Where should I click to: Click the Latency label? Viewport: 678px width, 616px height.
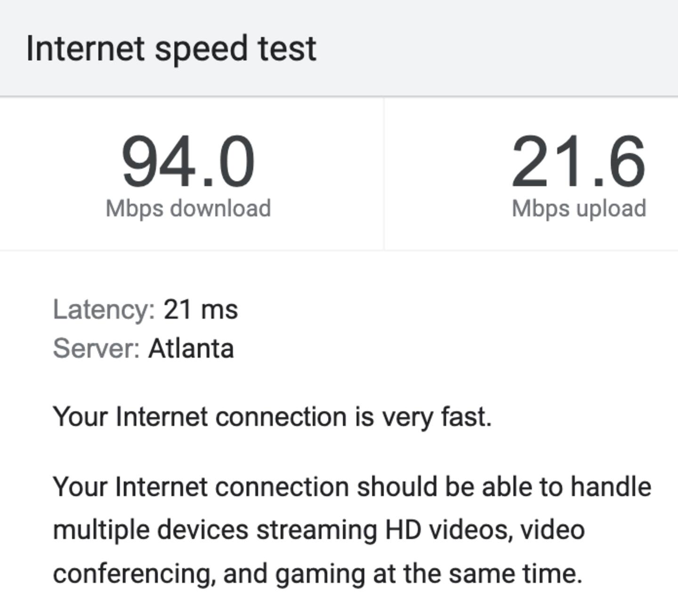click(x=104, y=310)
